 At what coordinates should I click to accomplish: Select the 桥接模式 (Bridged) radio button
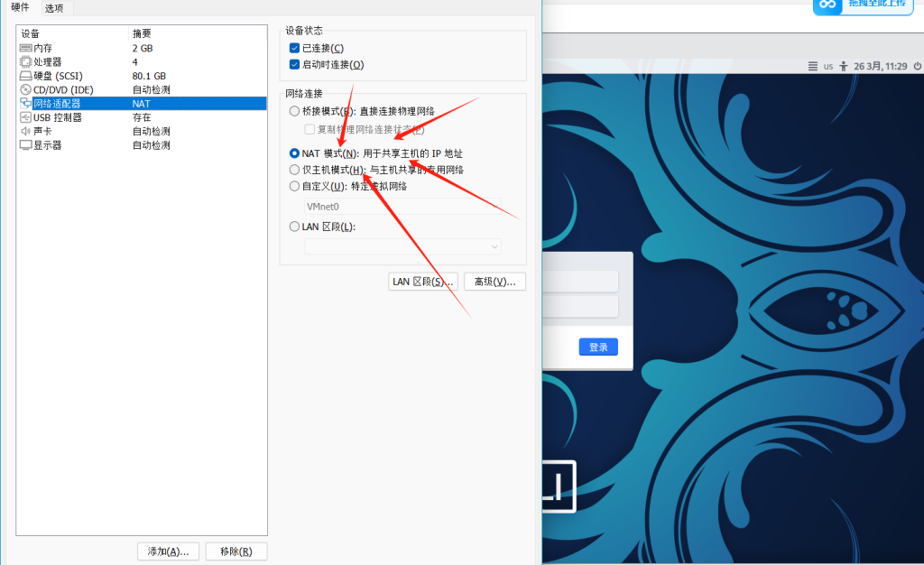point(294,111)
